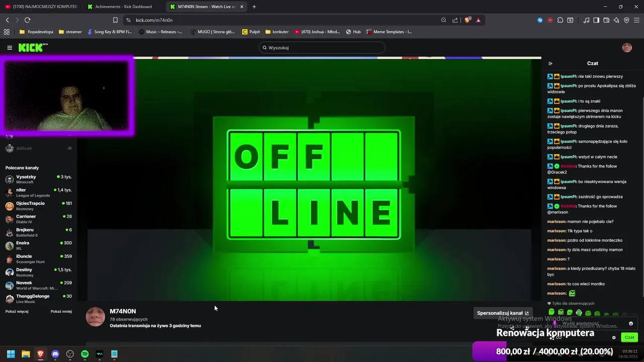Viewport: 644px width, 362px height.
Task: Click the red record extension icon
Action: click(x=550, y=20)
